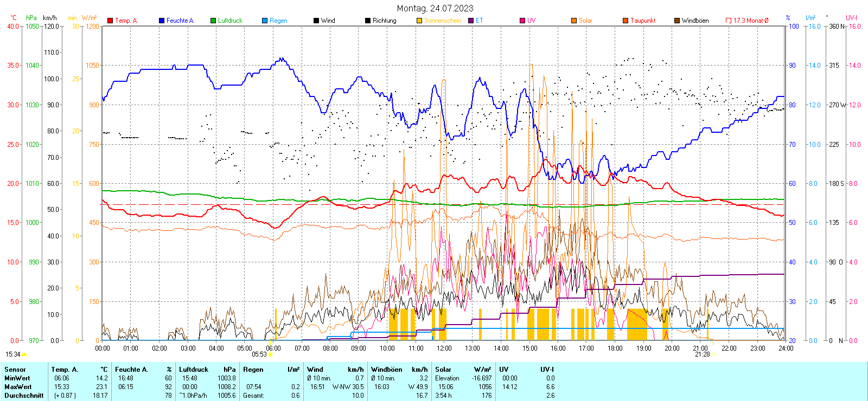Click the brown Windböen legend square
This screenshot has height=401, width=868.
677,21
